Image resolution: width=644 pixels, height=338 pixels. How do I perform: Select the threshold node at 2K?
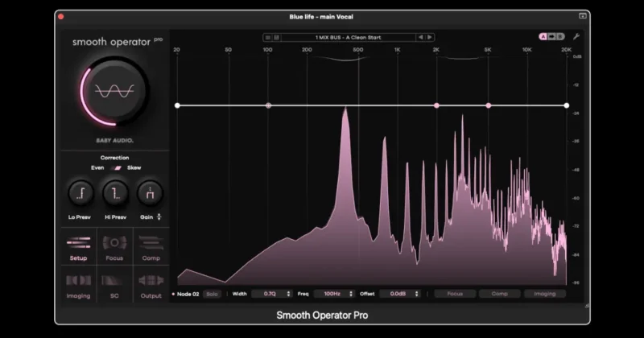click(x=436, y=105)
